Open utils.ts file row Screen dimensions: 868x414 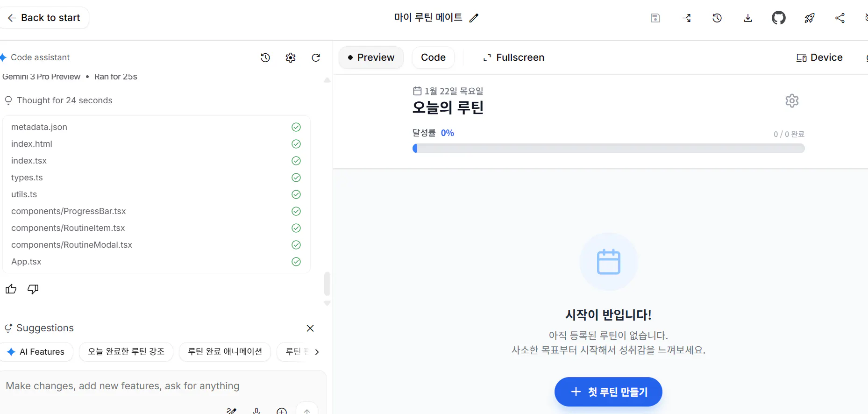[156, 194]
